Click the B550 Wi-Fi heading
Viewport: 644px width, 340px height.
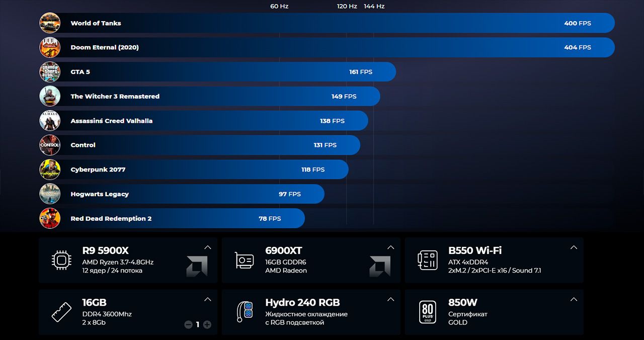[475, 250]
